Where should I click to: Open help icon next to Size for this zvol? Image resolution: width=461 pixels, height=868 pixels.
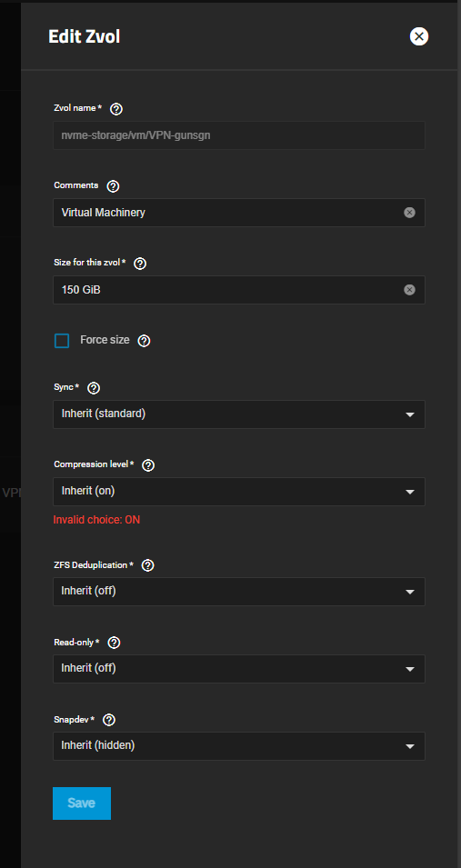[x=140, y=264]
